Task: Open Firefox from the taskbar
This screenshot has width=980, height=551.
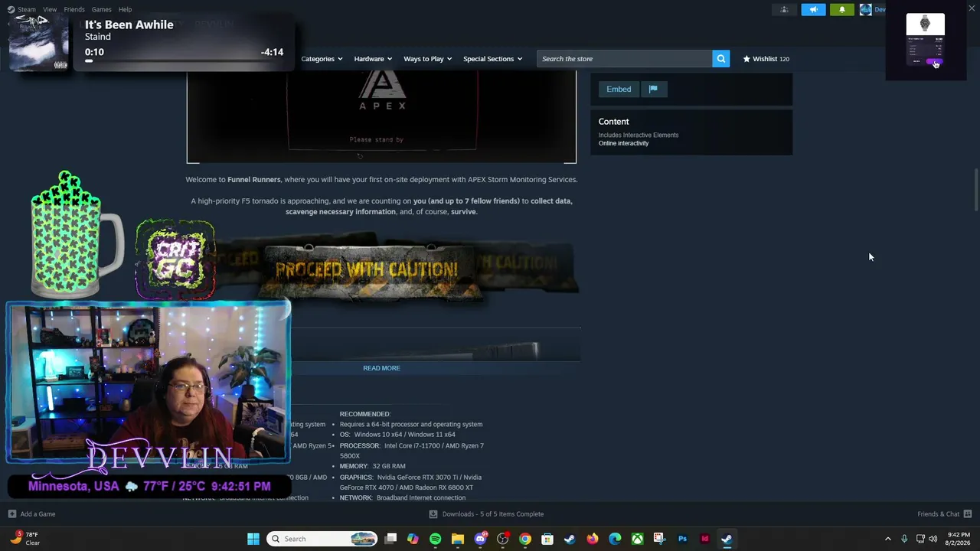Action: (x=593, y=539)
